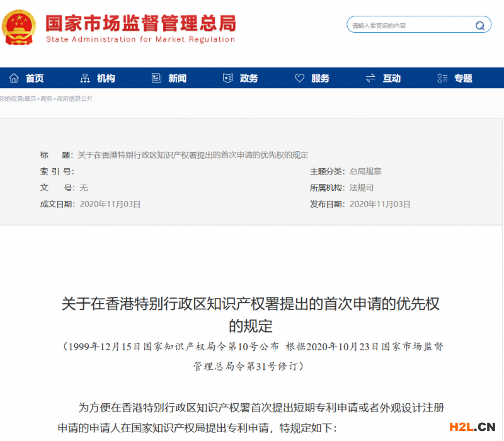Click the newspaper icon beside 新闻
This screenshot has width=504, height=441.
coord(156,77)
